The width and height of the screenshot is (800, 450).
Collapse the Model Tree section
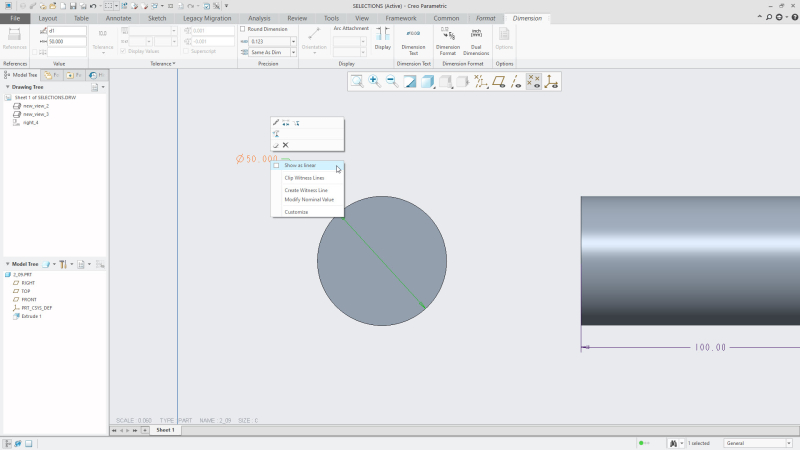7,264
